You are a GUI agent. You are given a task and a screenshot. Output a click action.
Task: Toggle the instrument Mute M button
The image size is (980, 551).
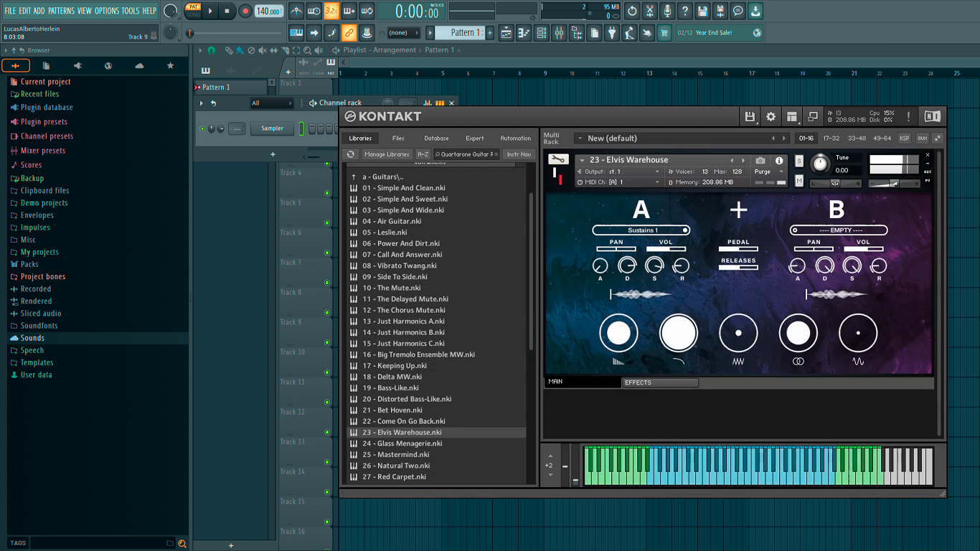(x=799, y=182)
